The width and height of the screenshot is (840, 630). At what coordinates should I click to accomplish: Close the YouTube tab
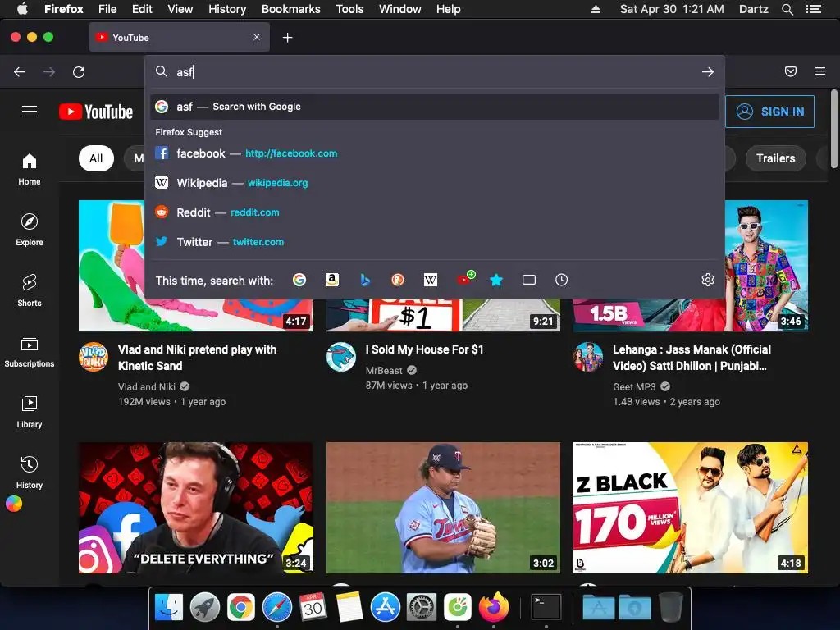coord(257,37)
